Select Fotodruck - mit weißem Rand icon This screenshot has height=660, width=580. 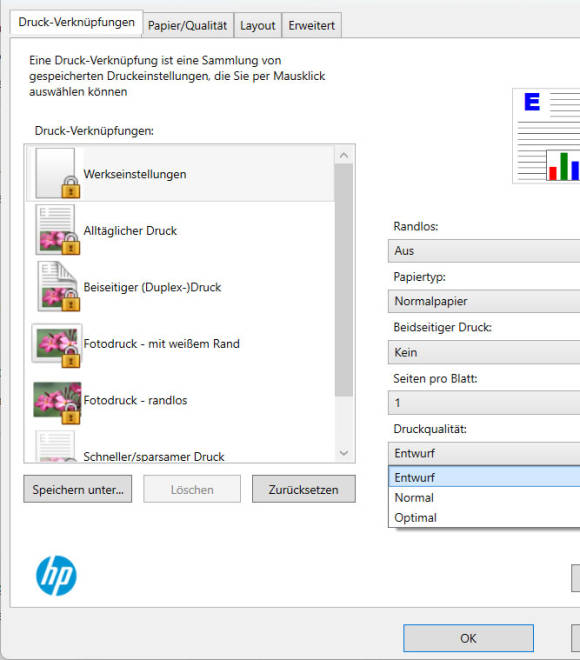56,345
